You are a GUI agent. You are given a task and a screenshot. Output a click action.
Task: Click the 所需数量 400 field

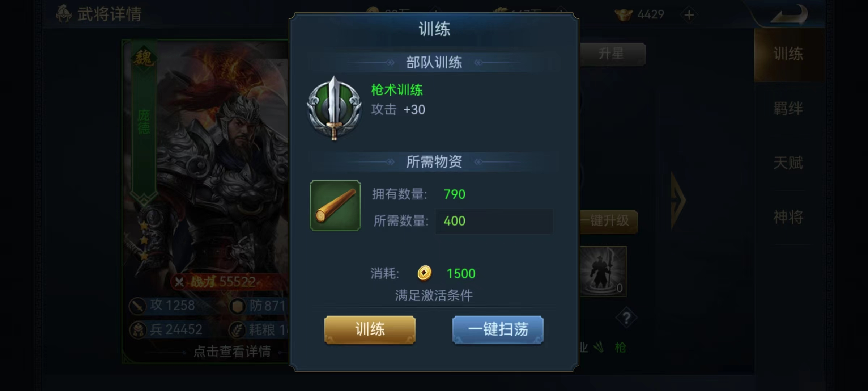click(x=494, y=221)
